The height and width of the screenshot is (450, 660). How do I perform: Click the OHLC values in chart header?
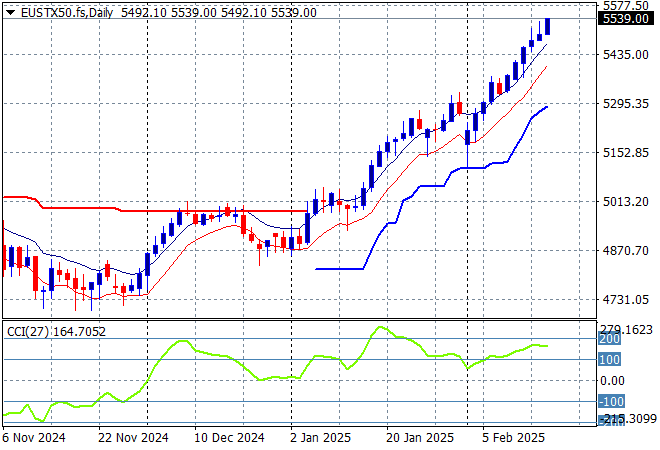coord(218,12)
